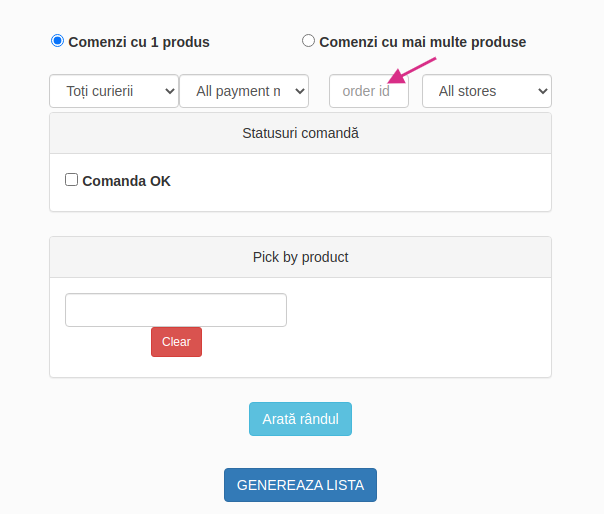The image size is (604, 531).
Task: Focus the order id input field
Action: click(369, 91)
